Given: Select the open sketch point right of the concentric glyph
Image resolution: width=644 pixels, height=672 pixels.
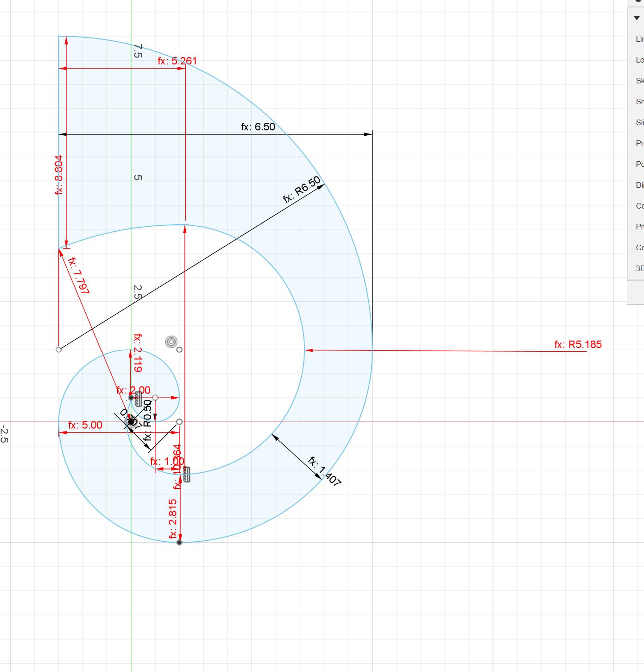Looking at the screenshot, I should tap(180, 349).
